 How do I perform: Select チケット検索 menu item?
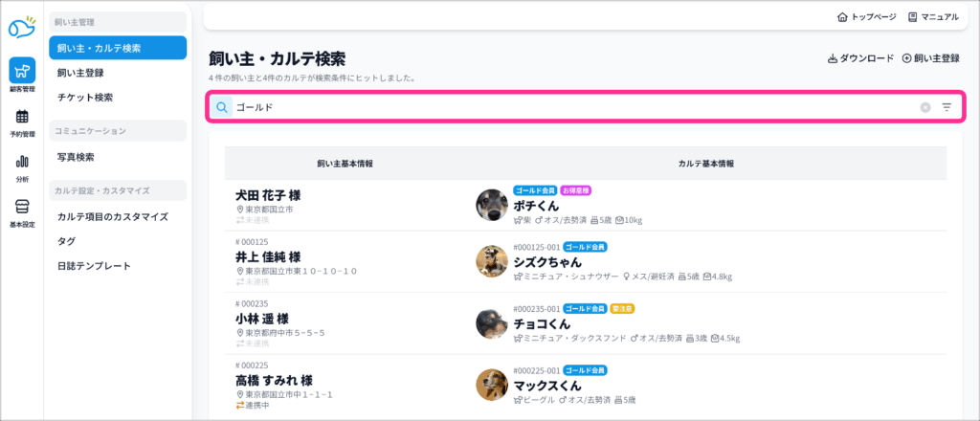[x=85, y=97]
